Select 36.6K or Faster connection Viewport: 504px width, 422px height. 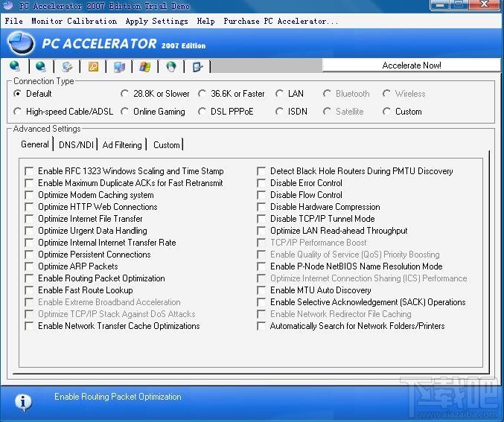(231, 94)
